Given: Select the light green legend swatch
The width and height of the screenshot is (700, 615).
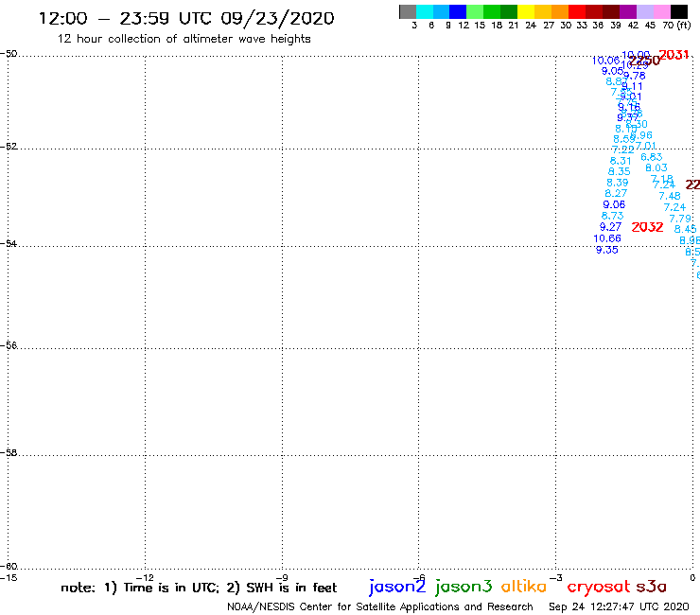Looking at the screenshot, I should tap(475, 11).
